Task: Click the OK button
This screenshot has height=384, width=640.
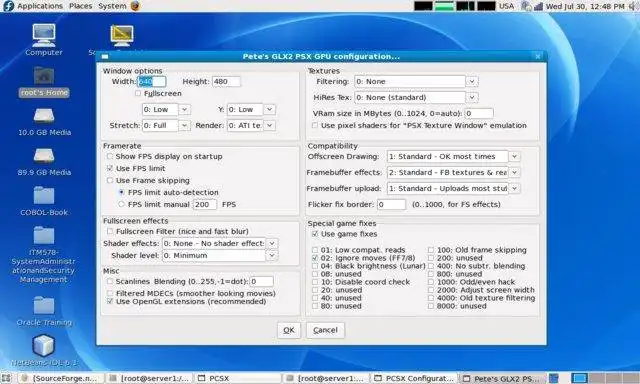Action: (x=289, y=330)
